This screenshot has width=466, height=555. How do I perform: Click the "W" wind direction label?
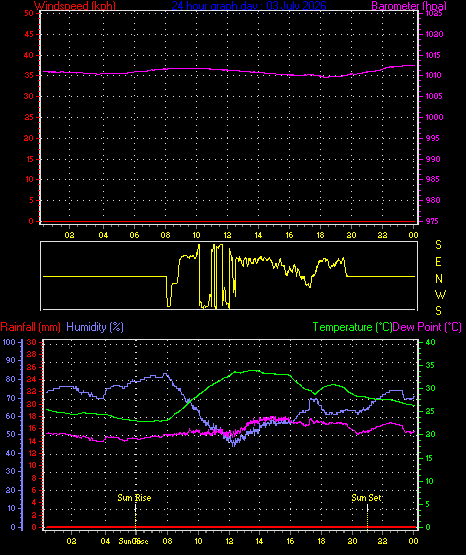point(440,294)
